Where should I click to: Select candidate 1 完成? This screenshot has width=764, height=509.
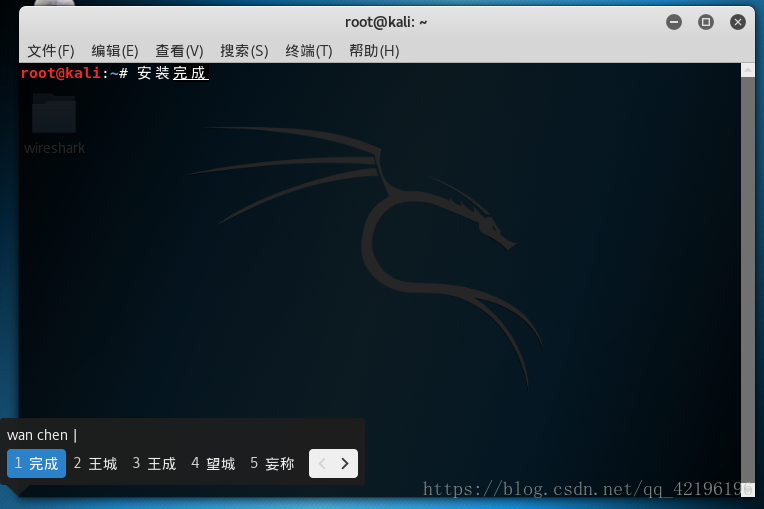[37, 463]
